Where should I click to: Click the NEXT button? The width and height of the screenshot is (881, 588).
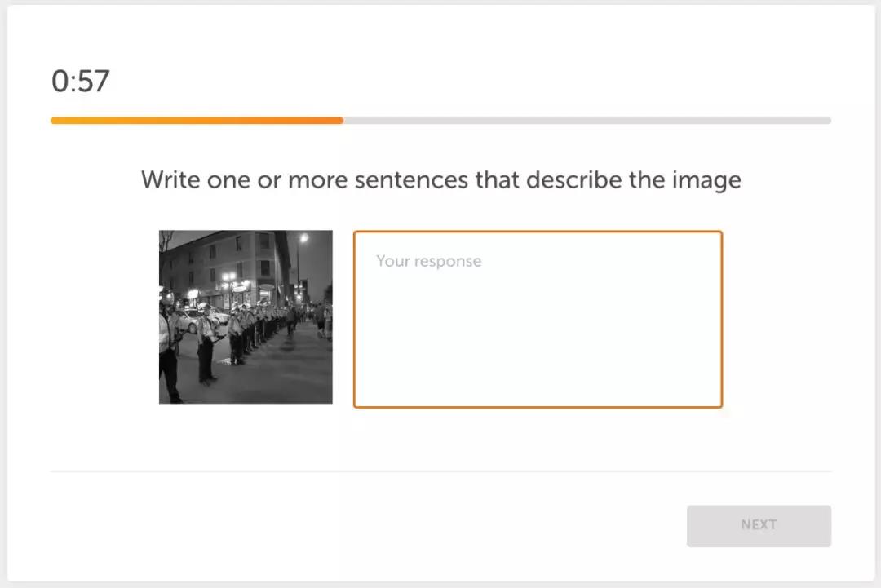[x=759, y=526]
